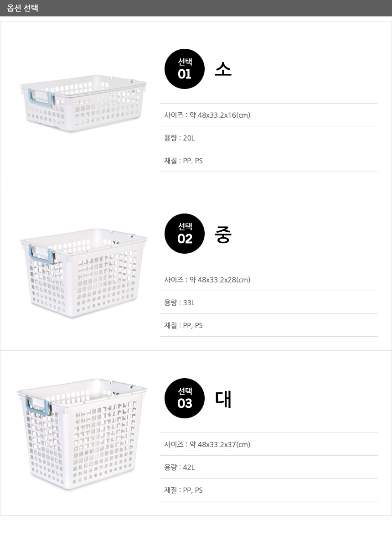Click size text 48x33.2x16(cm)
Viewport: 392px width, 542px height.
pyautogui.click(x=224, y=115)
